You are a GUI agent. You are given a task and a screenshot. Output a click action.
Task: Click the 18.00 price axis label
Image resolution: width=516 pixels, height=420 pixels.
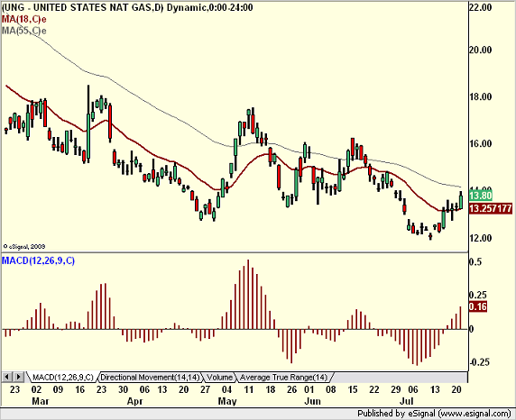point(480,96)
